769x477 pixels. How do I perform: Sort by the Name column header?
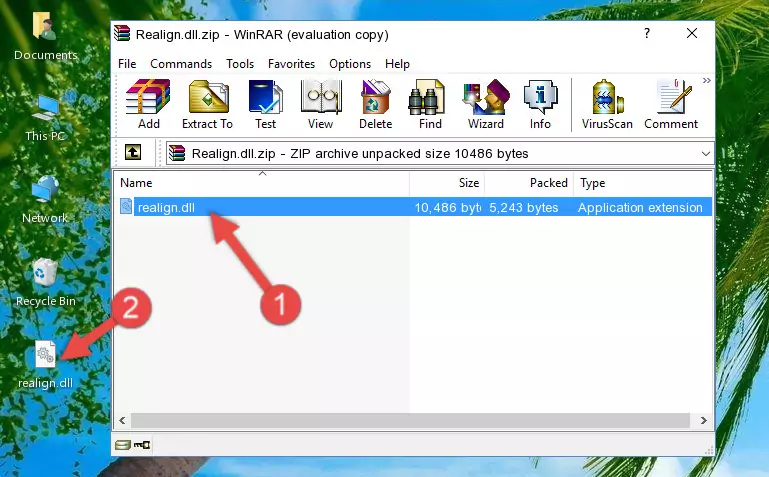point(262,183)
